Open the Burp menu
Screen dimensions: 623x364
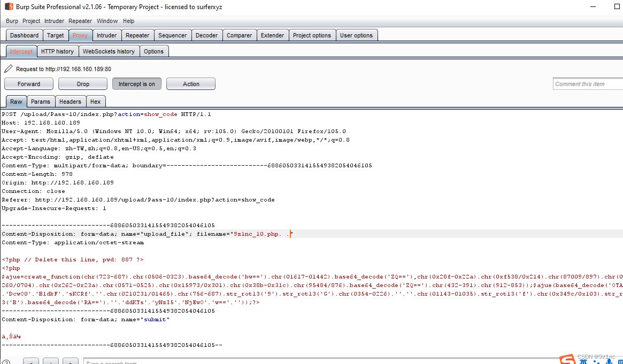[x=12, y=21]
